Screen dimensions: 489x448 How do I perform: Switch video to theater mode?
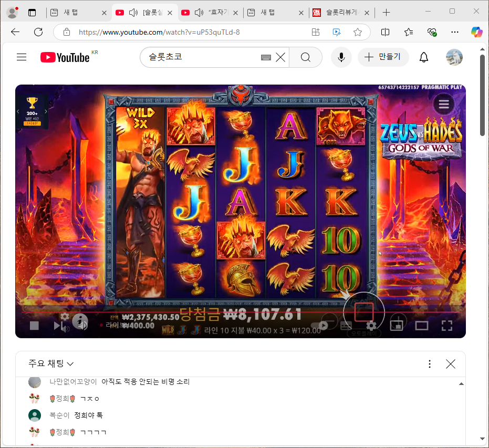click(x=422, y=326)
